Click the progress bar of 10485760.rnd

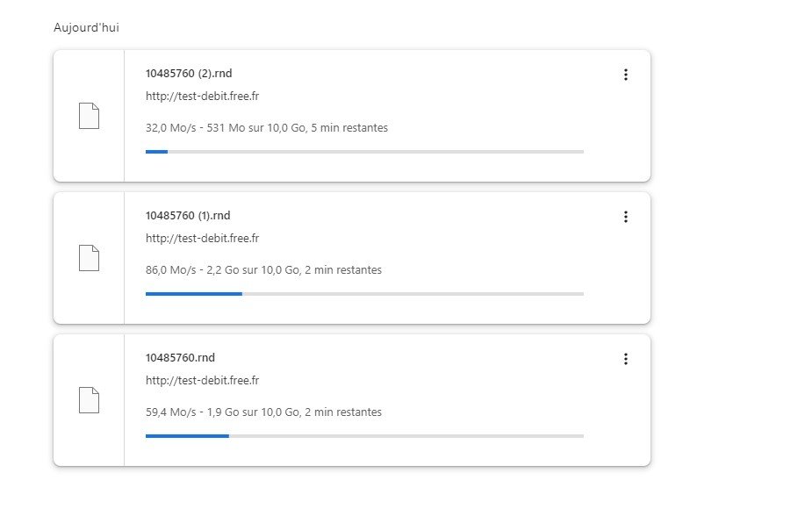pos(364,436)
